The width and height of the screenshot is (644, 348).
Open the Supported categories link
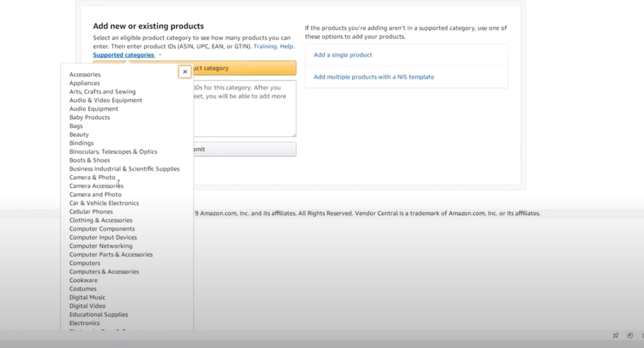124,55
